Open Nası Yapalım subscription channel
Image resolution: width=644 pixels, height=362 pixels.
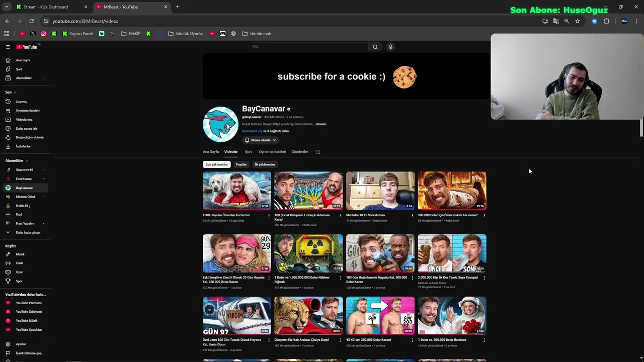tap(25, 223)
